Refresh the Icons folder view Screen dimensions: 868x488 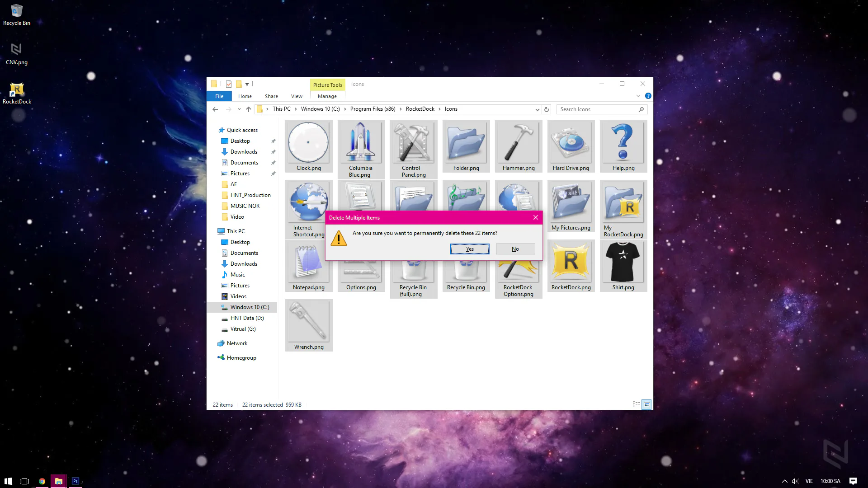point(547,109)
